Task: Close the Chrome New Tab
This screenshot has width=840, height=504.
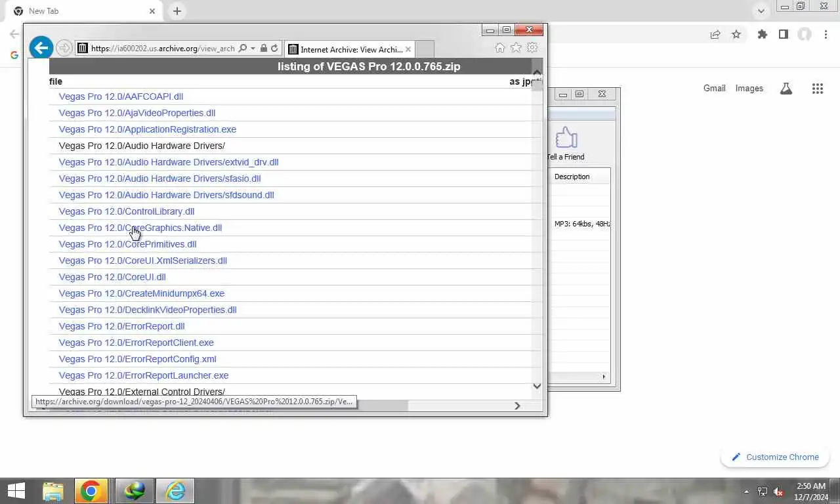Action: (152, 11)
